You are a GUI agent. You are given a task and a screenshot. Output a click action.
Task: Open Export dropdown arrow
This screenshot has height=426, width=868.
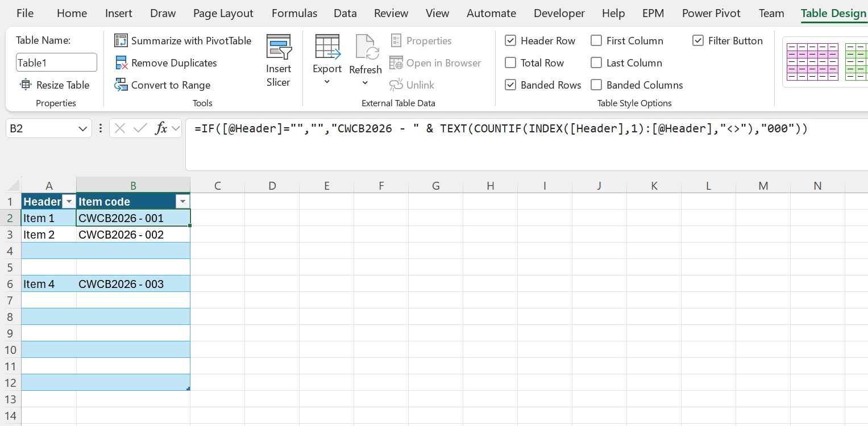[327, 82]
